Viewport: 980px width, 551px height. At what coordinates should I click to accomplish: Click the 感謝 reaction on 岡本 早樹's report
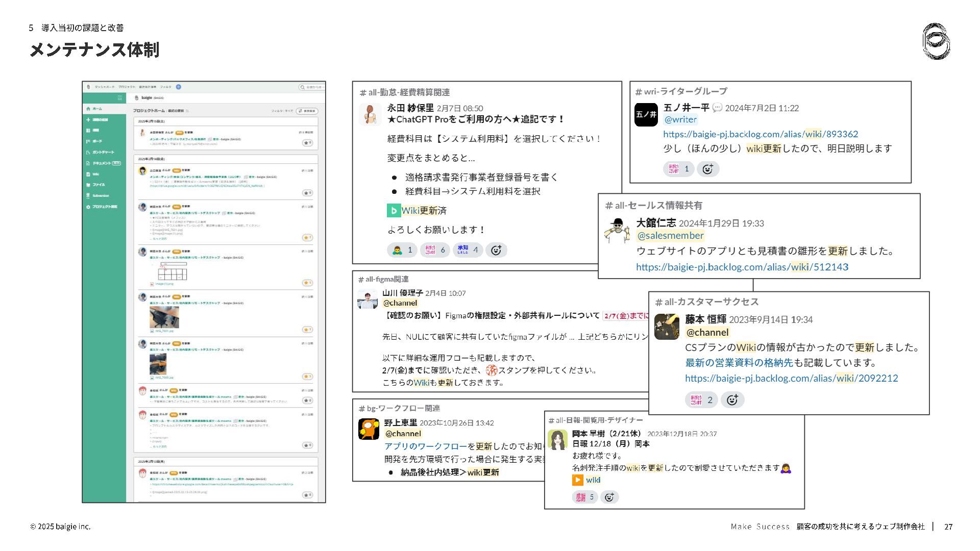point(584,497)
